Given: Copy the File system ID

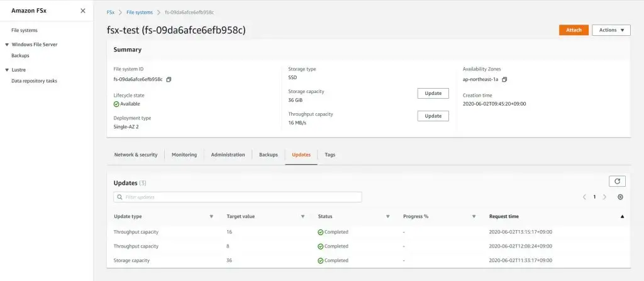Looking at the screenshot, I should click(x=169, y=79).
